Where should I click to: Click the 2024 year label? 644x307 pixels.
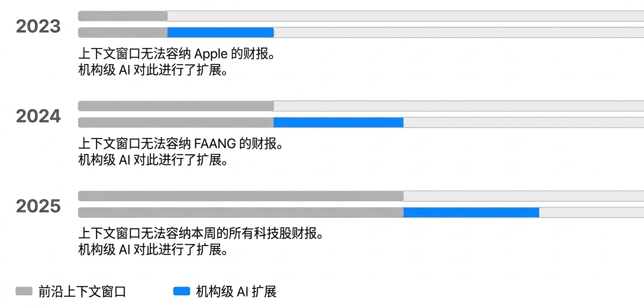click(x=38, y=117)
